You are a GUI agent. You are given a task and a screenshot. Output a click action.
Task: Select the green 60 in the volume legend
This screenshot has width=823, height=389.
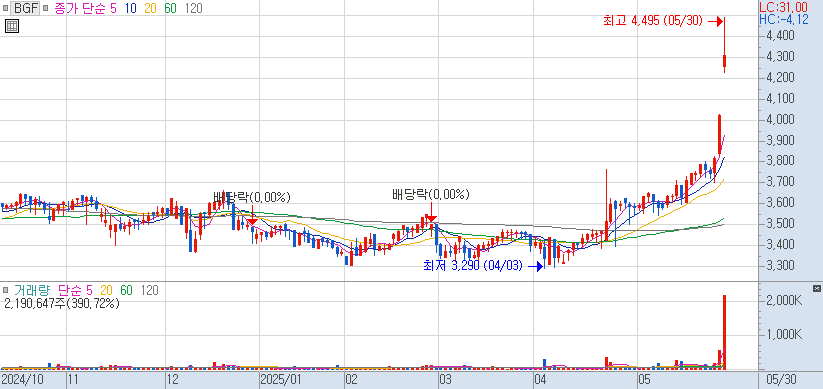(126, 290)
